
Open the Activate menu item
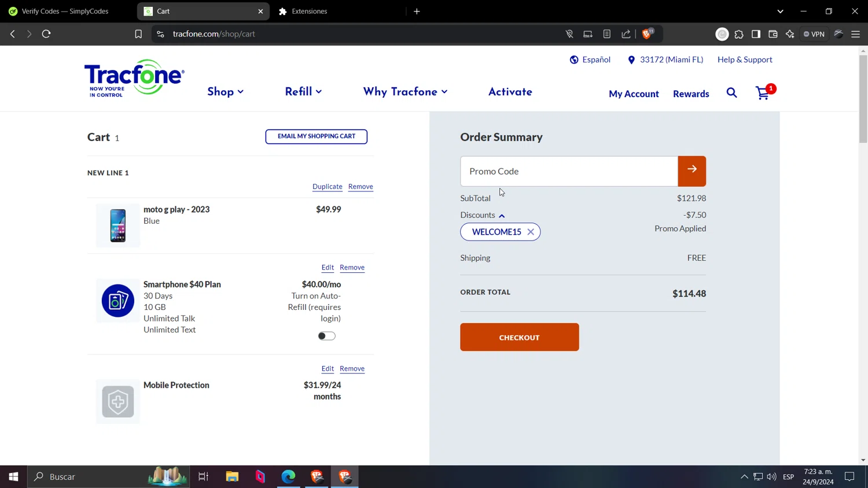(510, 91)
